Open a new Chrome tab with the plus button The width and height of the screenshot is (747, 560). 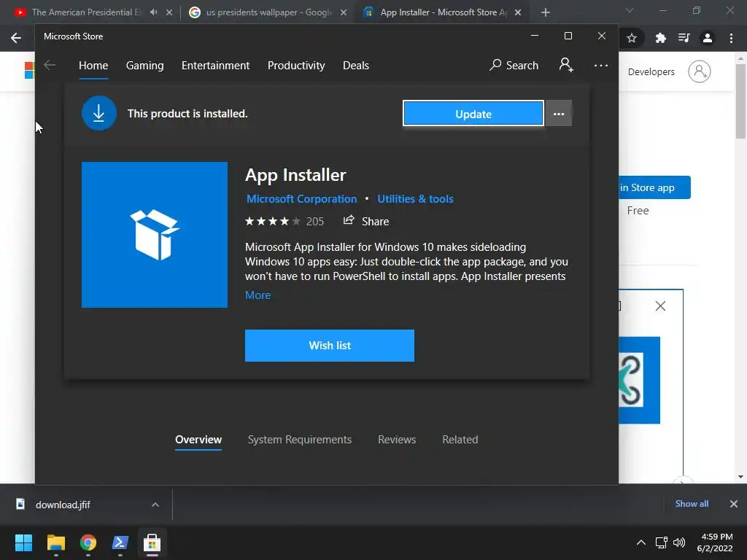click(546, 12)
